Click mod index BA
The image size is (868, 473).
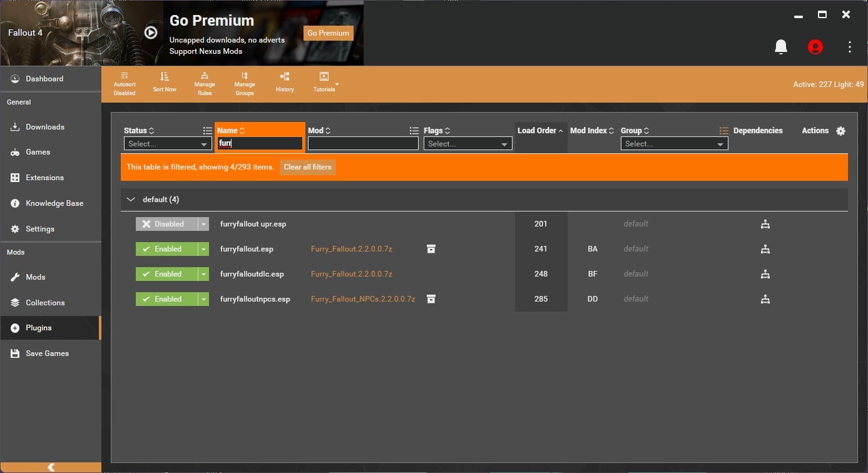tap(593, 249)
